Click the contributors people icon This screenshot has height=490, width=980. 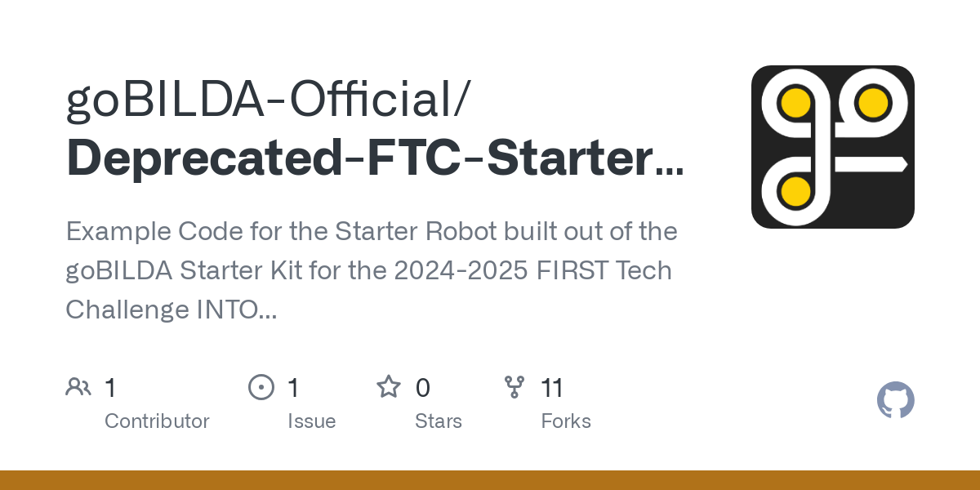[78, 387]
